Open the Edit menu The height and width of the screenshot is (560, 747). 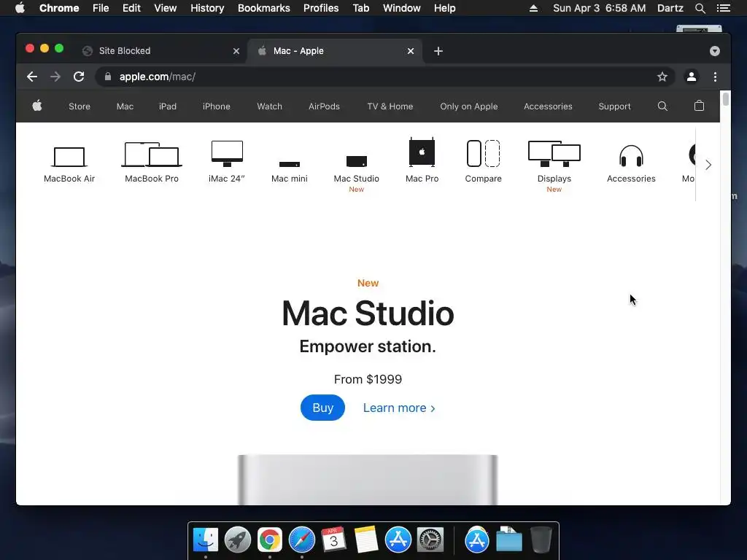131,8
